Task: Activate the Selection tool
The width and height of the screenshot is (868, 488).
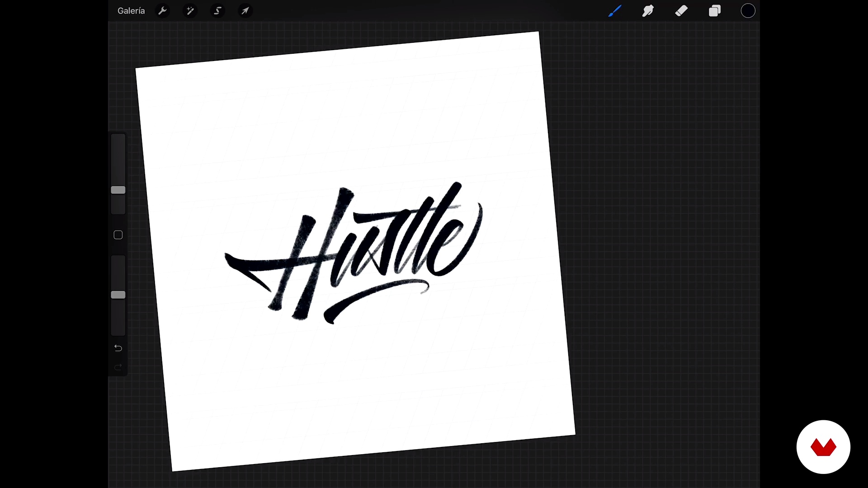Action: coord(217,11)
